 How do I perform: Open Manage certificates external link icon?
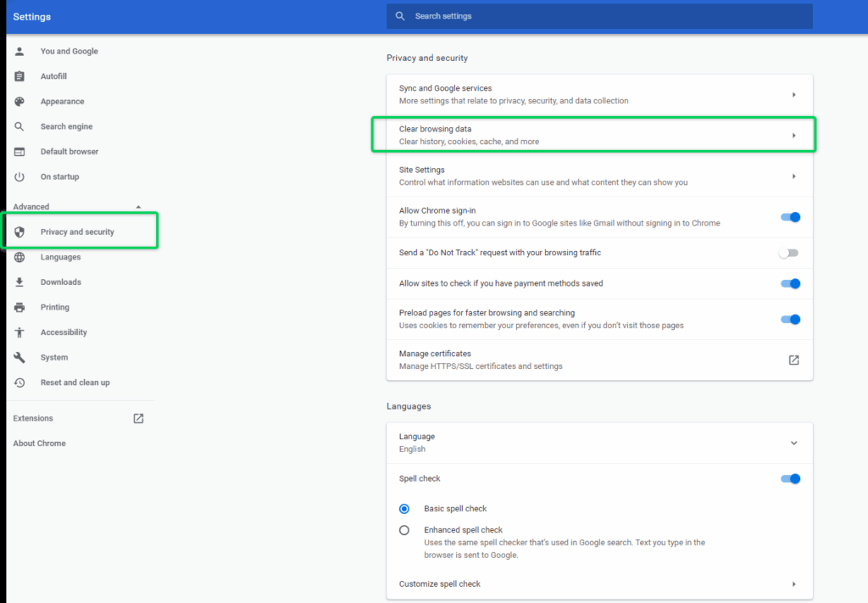click(793, 360)
